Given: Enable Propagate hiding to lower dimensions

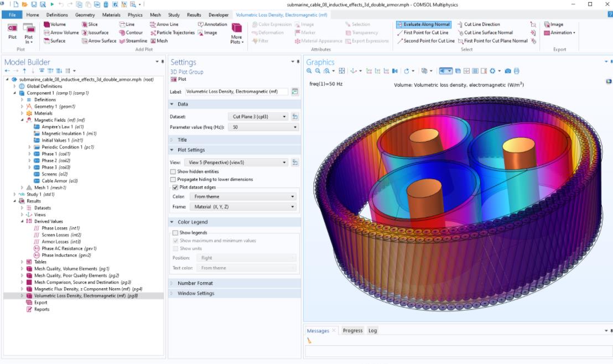Looking at the screenshot, I should coord(173,179).
